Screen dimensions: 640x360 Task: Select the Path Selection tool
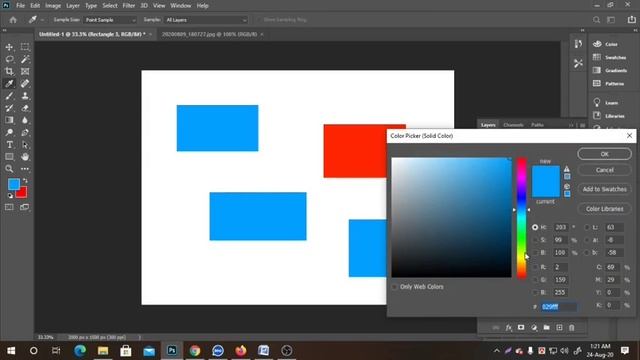pos(25,144)
